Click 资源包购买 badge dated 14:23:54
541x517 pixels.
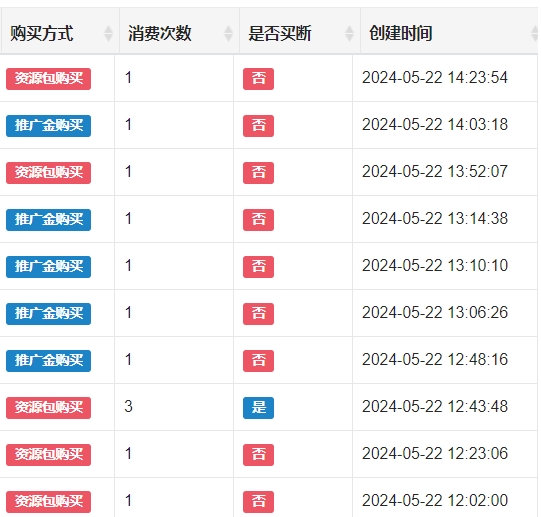click(x=49, y=79)
